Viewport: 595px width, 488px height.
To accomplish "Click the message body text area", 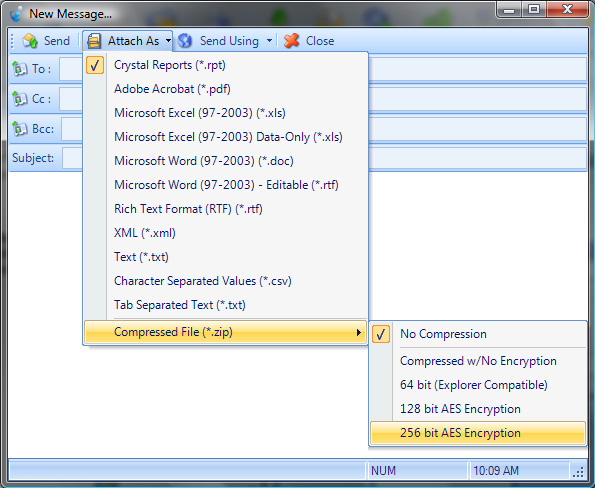I will [x=298, y=314].
